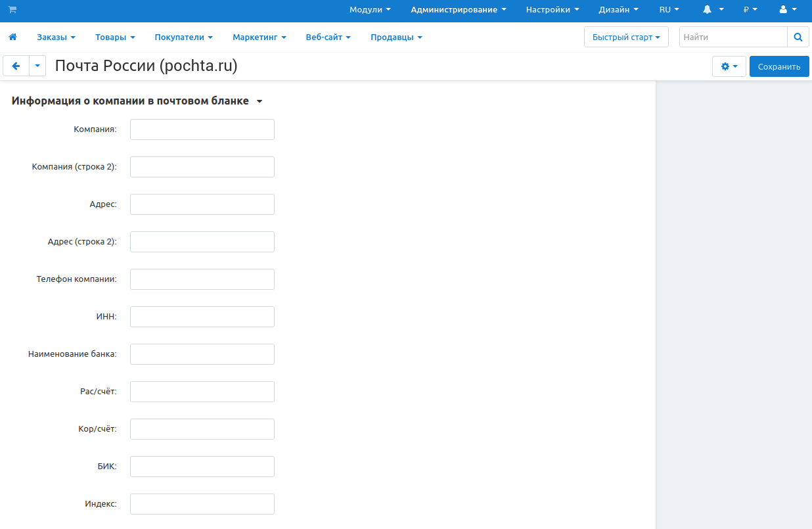The width and height of the screenshot is (812, 529).
Task: Open the Маркетинг menu
Action: pos(259,37)
